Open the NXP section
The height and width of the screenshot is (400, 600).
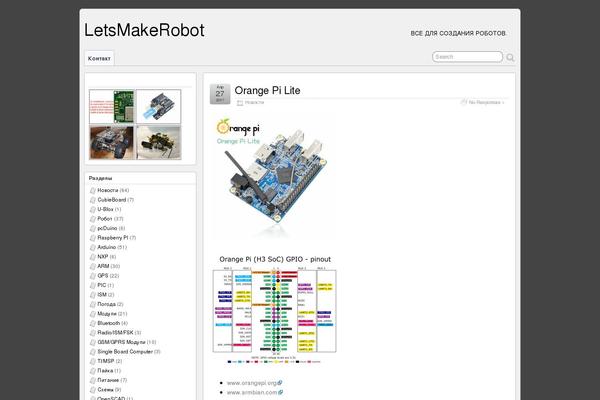(x=103, y=257)
